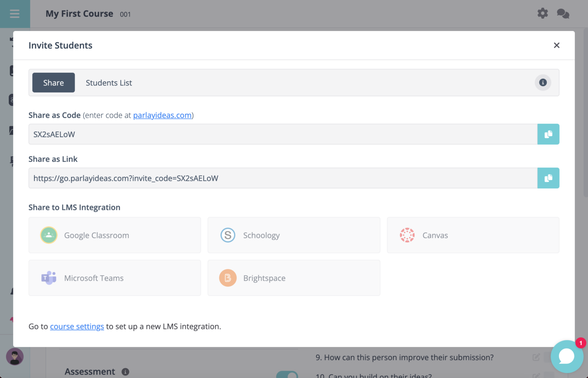Share to Schoology
The height and width of the screenshot is (378, 588).
(294, 235)
